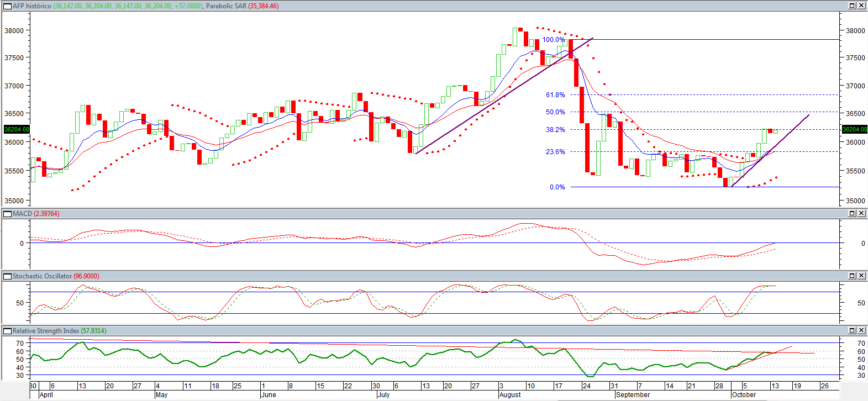This screenshot has height=401, width=868.
Task: Close the AFP histórico price panel
Action: click(861, 6)
